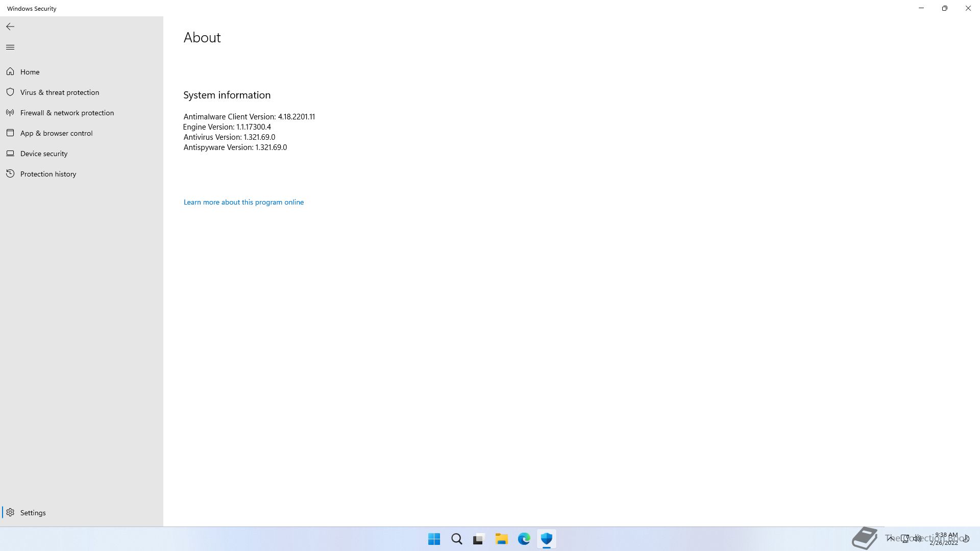This screenshot has width=980, height=551.
Task: Launch Microsoft Edge from the taskbar
Action: tap(524, 539)
